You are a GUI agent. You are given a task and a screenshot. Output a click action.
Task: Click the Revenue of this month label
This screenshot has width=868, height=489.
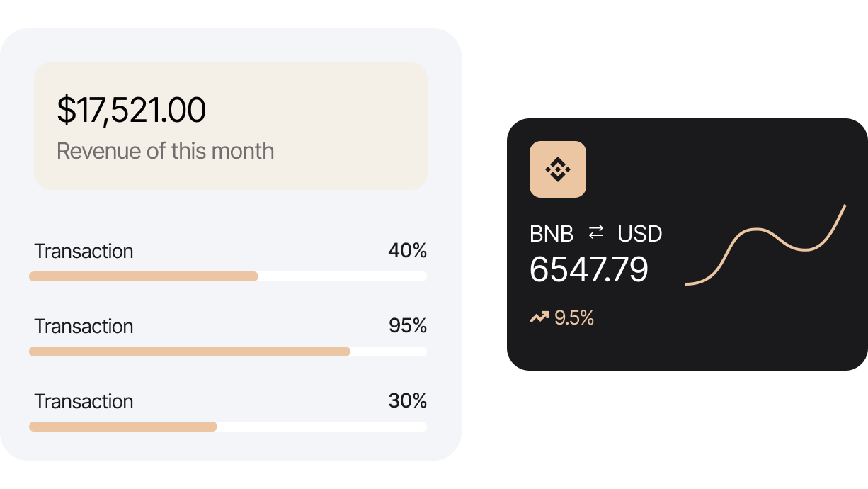(x=165, y=151)
